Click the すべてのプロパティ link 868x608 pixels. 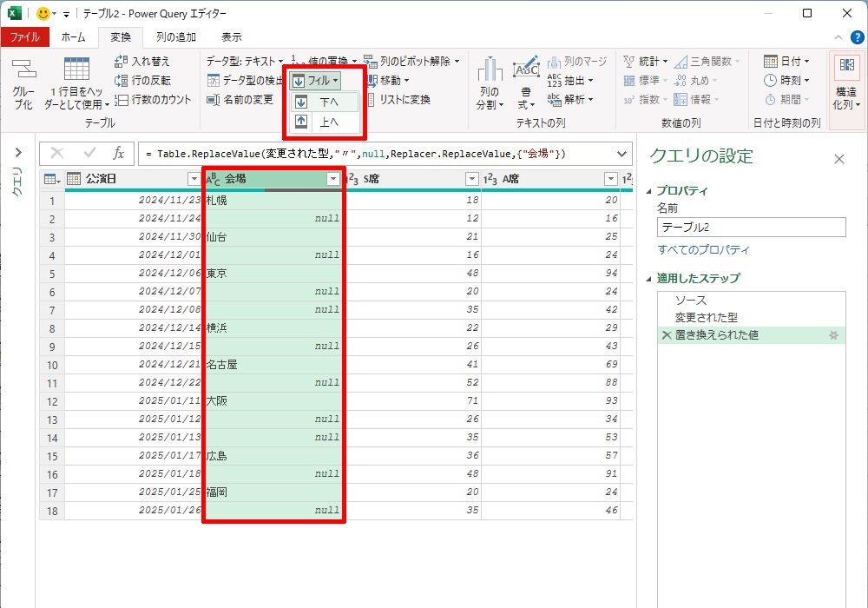[x=703, y=250]
